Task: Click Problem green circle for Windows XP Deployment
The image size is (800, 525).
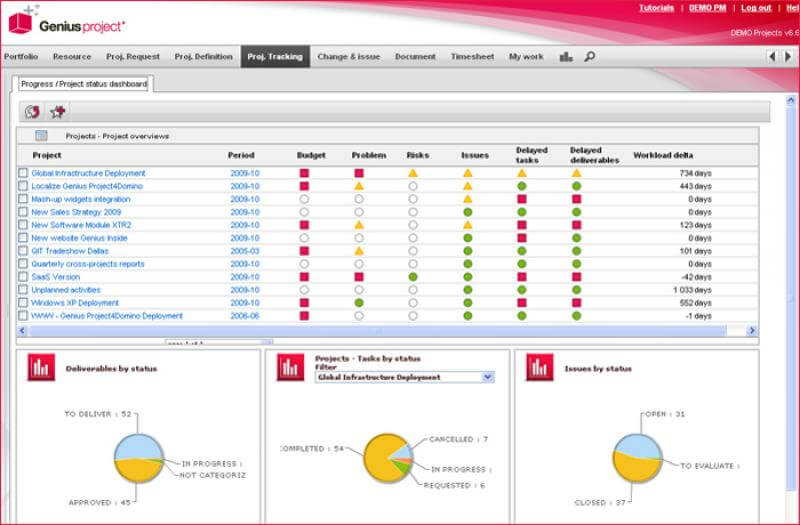Action: 359,303
